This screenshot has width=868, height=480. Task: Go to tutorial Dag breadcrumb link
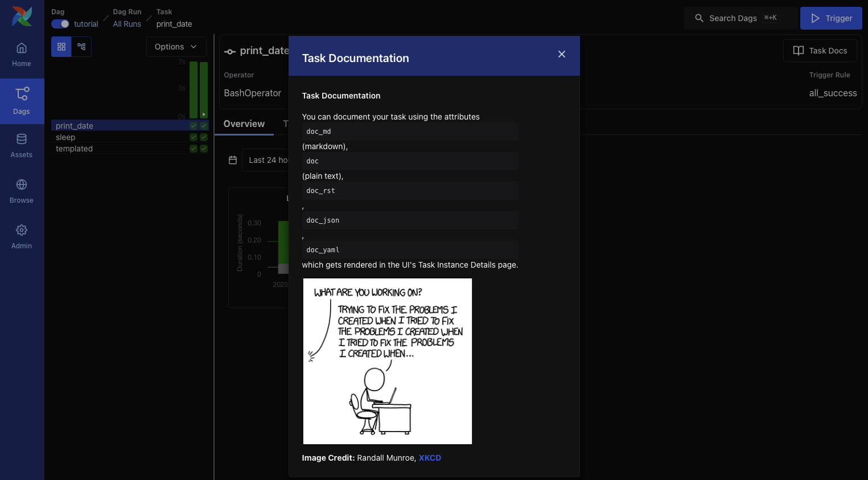click(x=86, y=24)
